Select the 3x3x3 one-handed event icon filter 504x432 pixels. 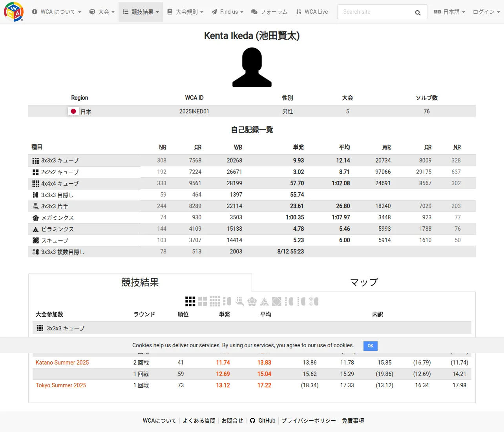(239, 301)
